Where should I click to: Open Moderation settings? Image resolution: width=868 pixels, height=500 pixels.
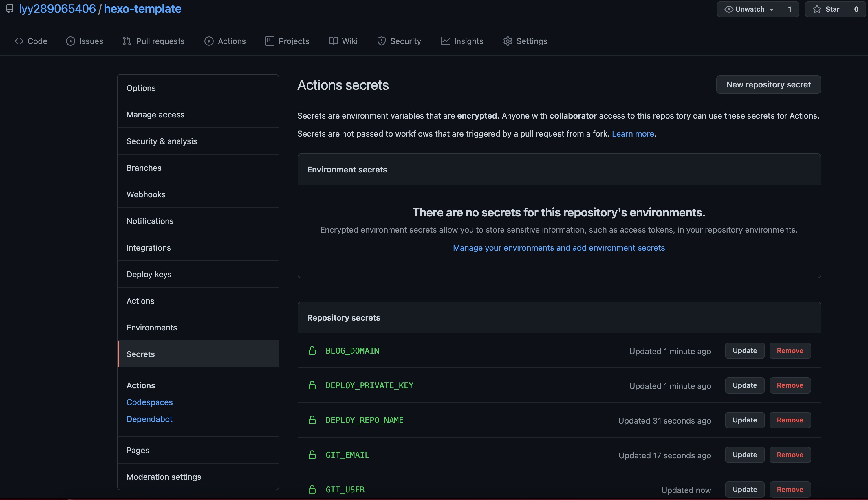pos(198,477)
